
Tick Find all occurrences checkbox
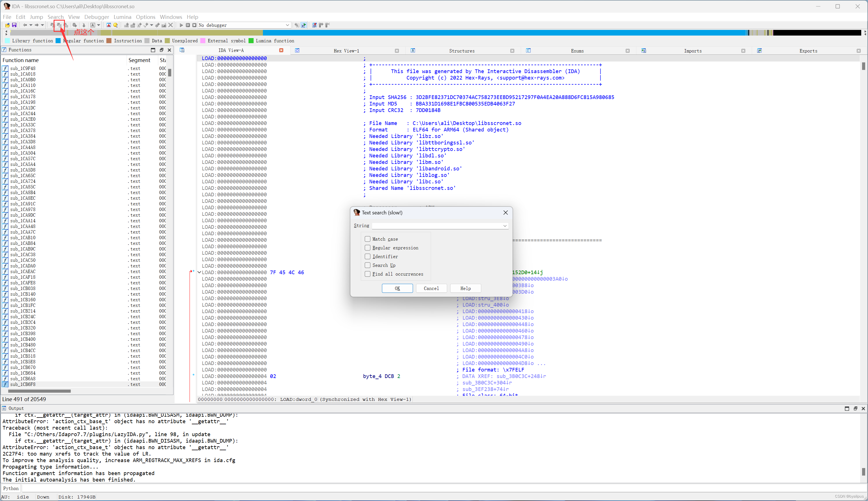tap(368, 274)
